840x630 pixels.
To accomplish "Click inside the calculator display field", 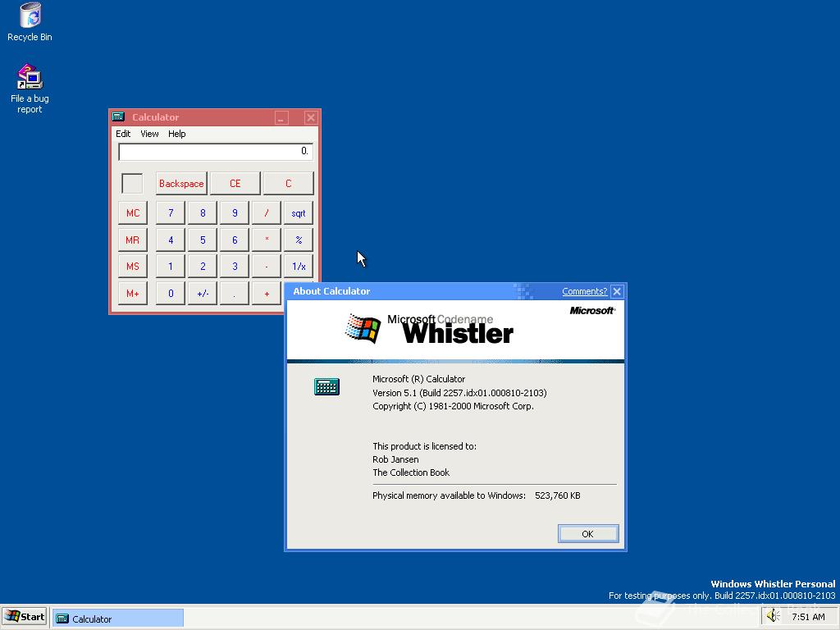I will click(215, 151).
